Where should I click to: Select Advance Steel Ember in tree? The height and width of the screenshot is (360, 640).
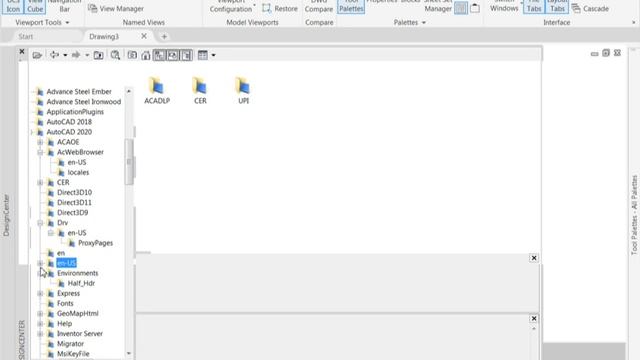point(79,91)
